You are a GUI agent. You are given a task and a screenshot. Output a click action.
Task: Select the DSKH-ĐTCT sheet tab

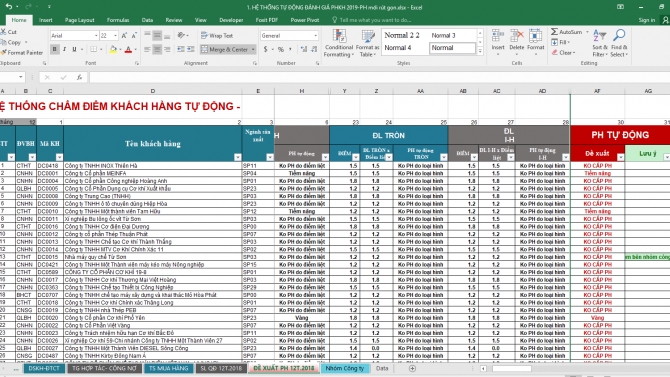pos(44,368)
